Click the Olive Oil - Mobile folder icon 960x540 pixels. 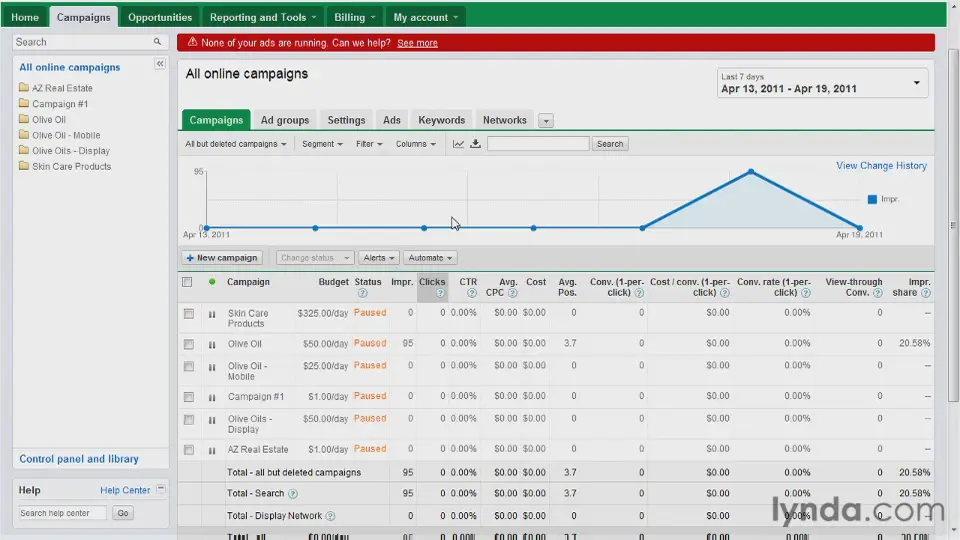[x=24, y=135]
